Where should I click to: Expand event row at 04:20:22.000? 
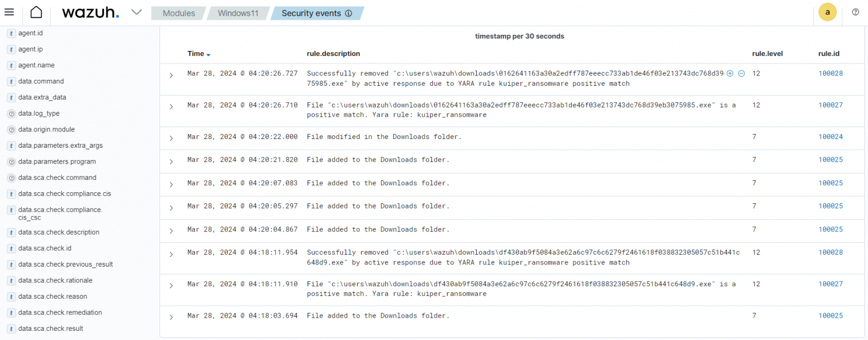(171, 138)
